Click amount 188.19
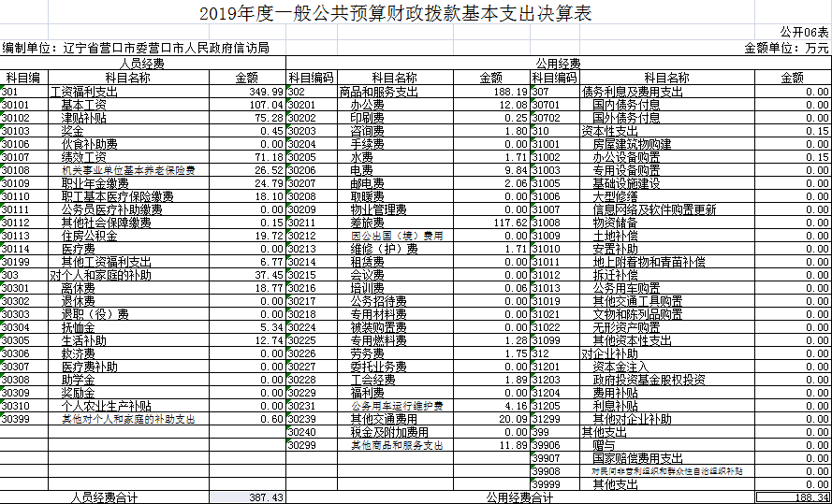832x504 pixels. [x=492, y=92]
